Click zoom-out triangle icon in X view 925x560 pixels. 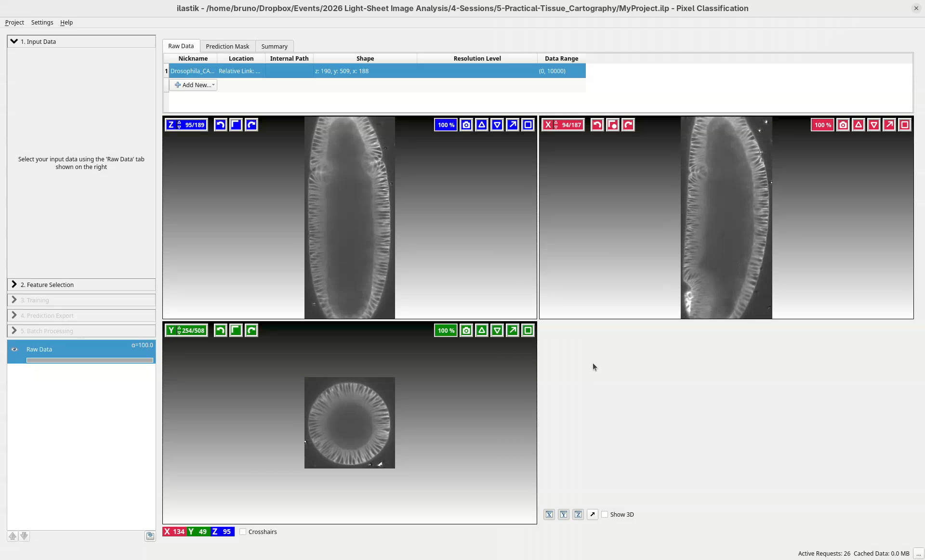point(874,125)
